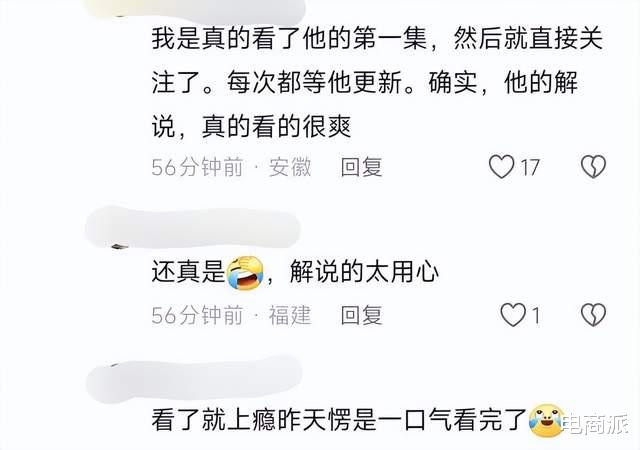Like the Fujian comment with 1 like

pyautogui.click(x=513, y=315)
